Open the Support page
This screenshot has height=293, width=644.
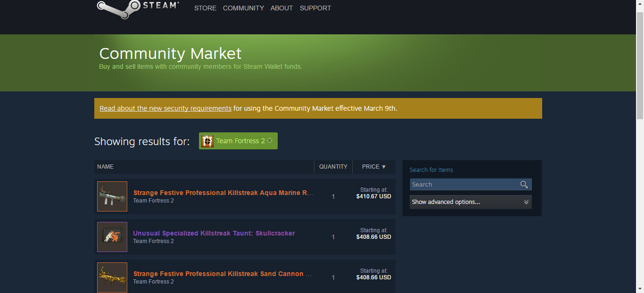tap(315, 8)
